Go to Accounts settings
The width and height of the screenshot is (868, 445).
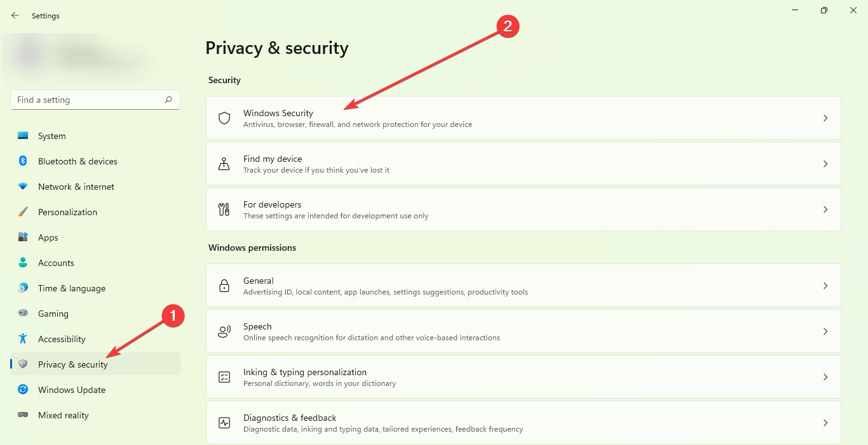56,263
